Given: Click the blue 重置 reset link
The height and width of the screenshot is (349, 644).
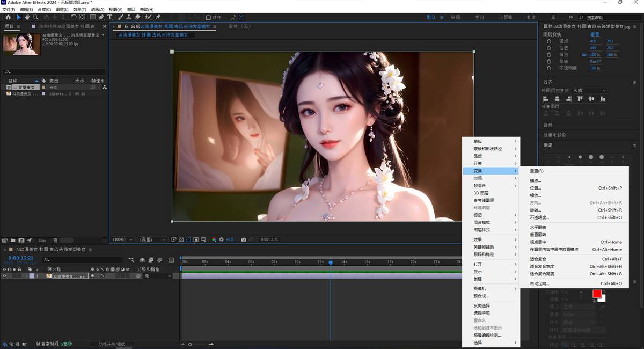Looking at the screenshot, I should tap(595, 34).
